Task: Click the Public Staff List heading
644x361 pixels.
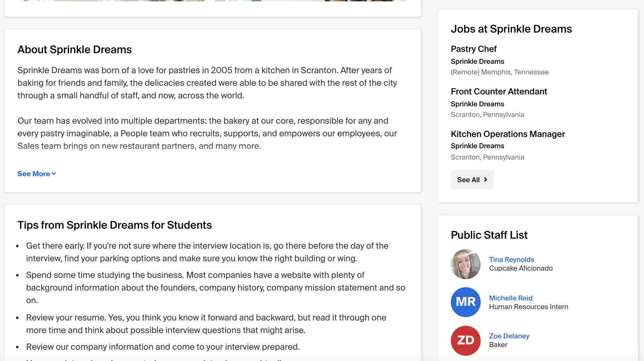Action: click(x=489, y=235)
